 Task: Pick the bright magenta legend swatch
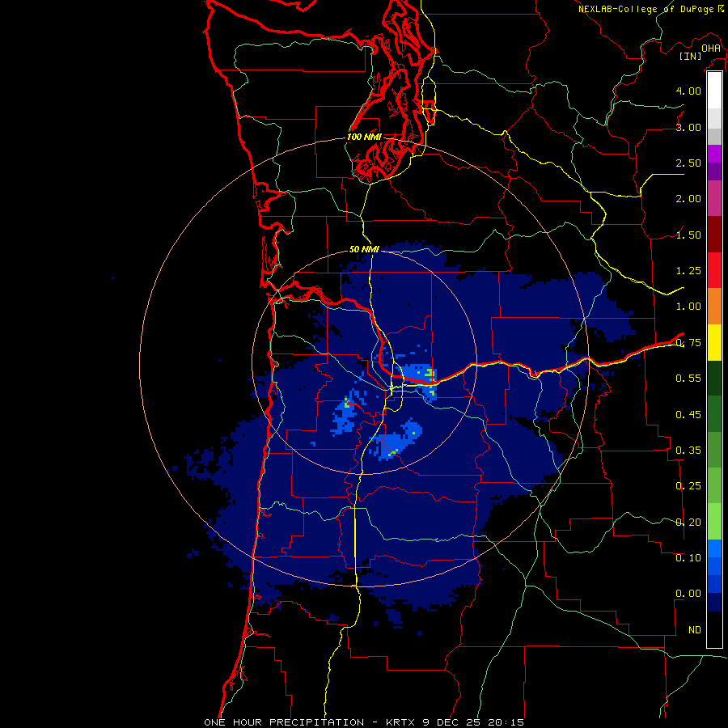pos(714,154)
